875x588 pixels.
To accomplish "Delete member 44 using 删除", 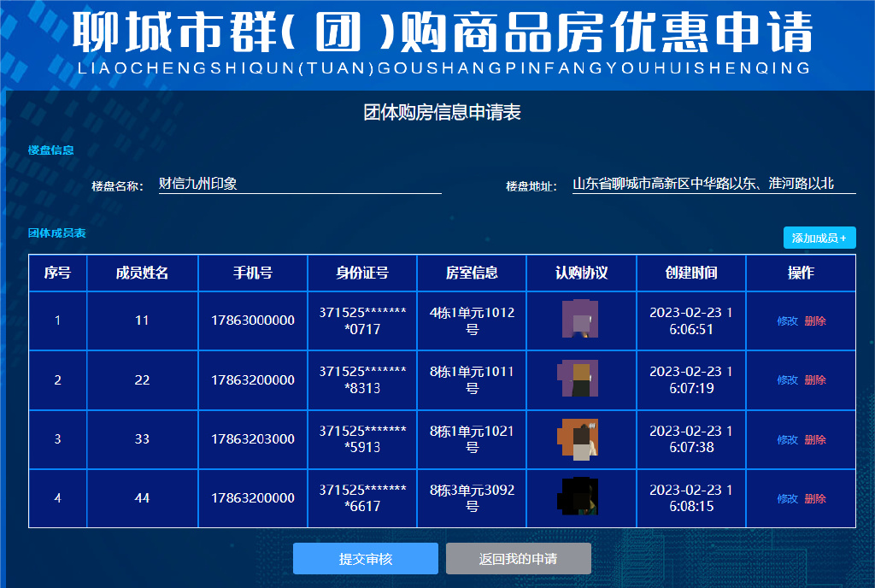I will pos(815,498).
